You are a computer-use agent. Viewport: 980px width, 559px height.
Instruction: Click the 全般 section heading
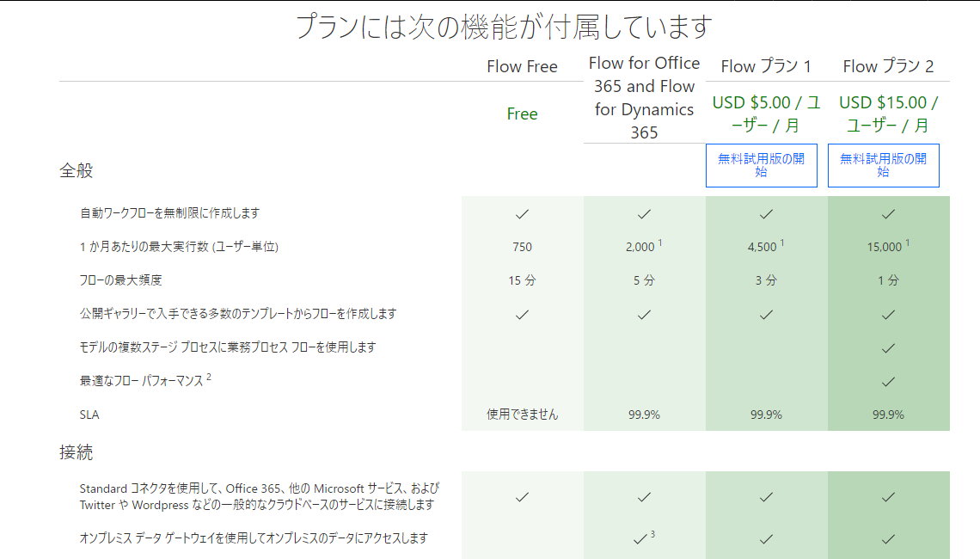[77, 170]
